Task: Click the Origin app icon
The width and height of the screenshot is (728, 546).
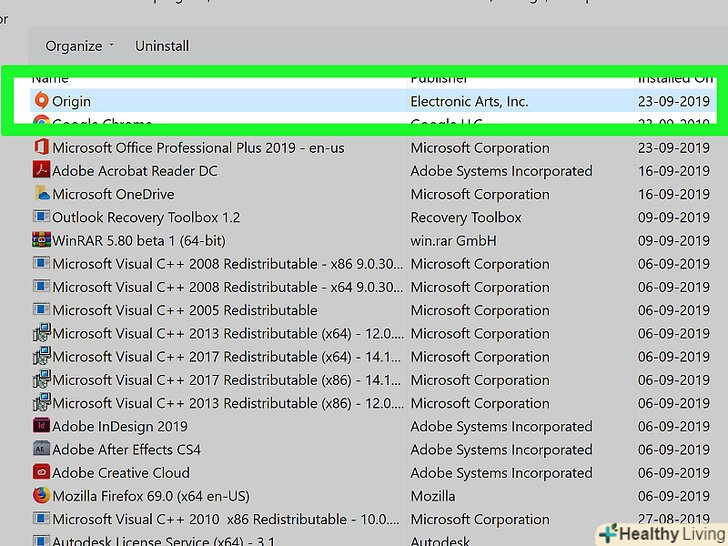Action: 41,101
